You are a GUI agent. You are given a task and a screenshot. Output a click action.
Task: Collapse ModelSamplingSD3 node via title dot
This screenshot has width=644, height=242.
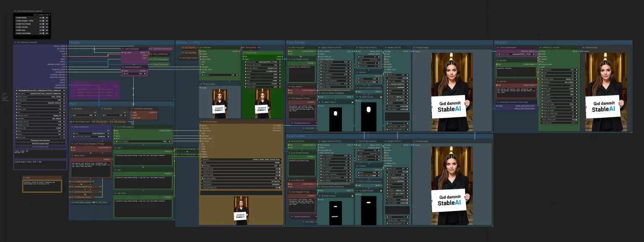click(x=122, y=67)
